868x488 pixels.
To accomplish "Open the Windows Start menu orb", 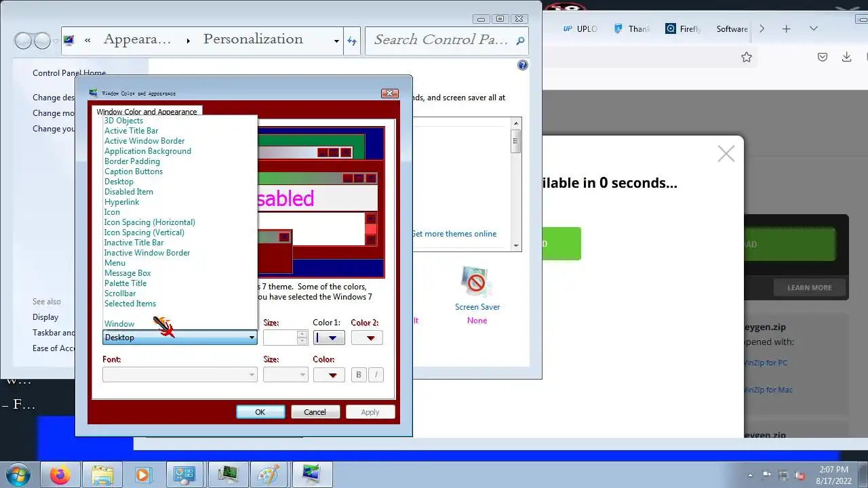I will 18,474.
